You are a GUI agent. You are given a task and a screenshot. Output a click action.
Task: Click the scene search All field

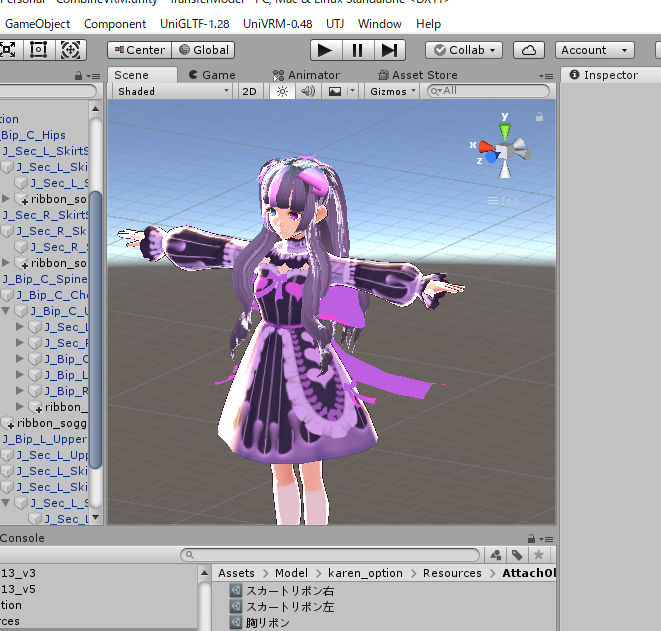(x=488, y=91)
